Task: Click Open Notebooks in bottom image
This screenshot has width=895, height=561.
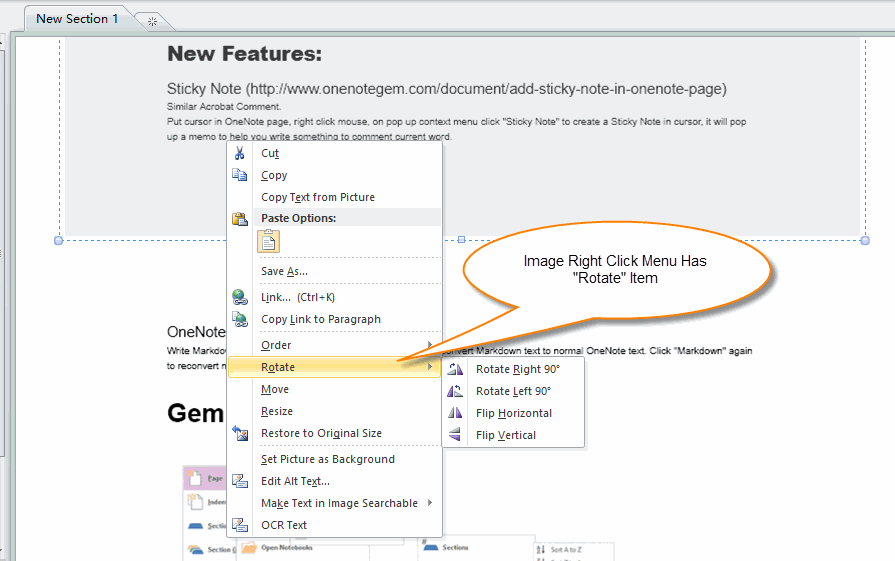Action: [x=287, y=547]
